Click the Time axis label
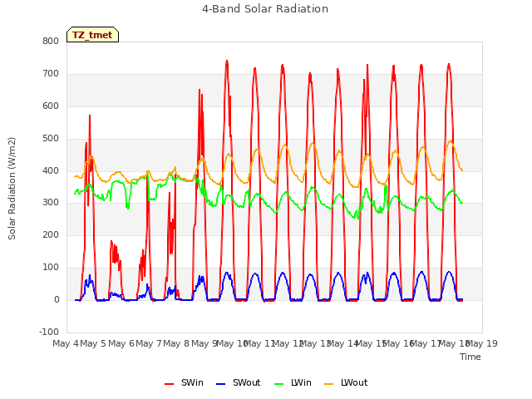The image size is (532, 399). 470,357
